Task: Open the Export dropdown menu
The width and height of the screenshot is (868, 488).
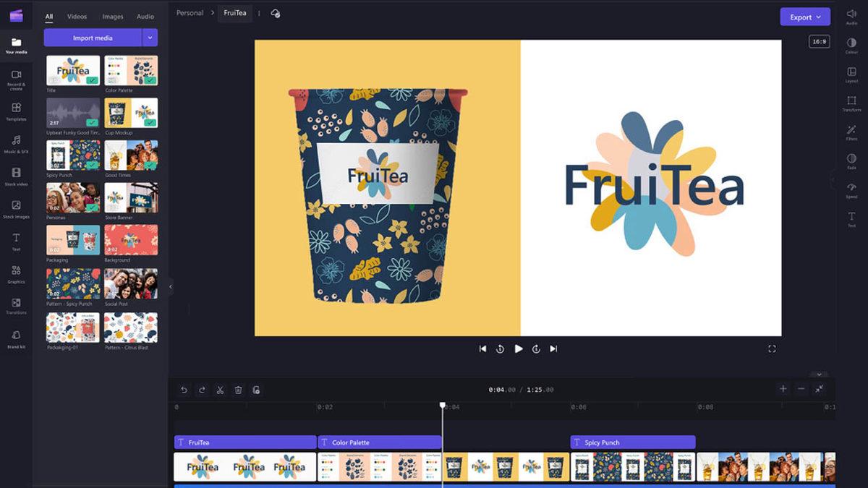Action: click(x=804, y=17)
